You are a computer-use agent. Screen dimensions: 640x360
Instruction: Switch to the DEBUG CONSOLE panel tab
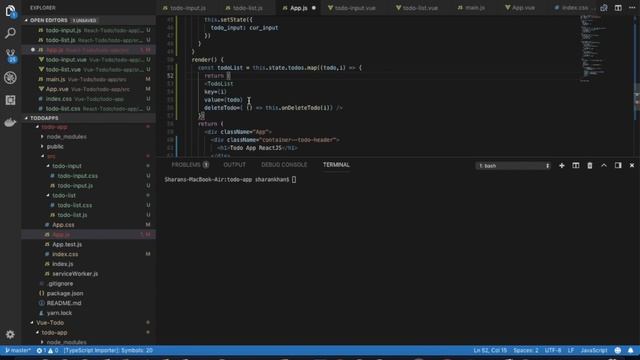click(284, 165)
